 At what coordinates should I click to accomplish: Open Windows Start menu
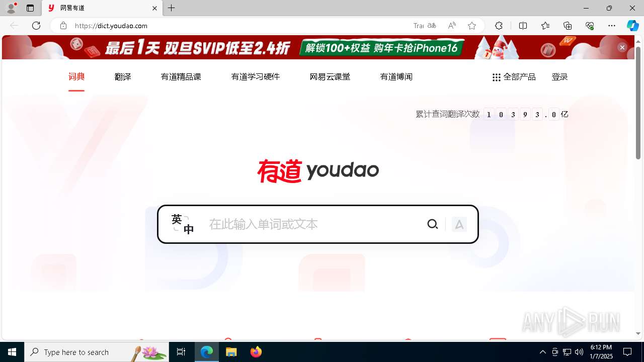pos(12,352)
